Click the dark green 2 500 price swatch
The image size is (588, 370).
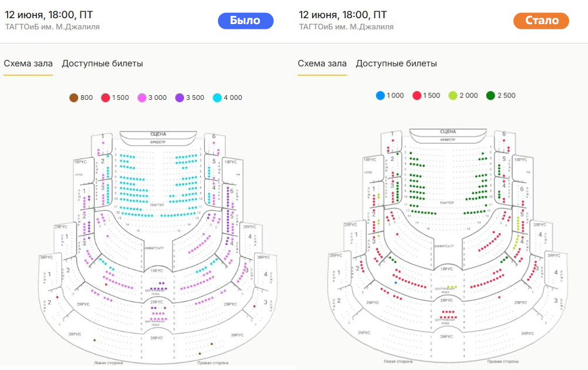pos(490,96)
